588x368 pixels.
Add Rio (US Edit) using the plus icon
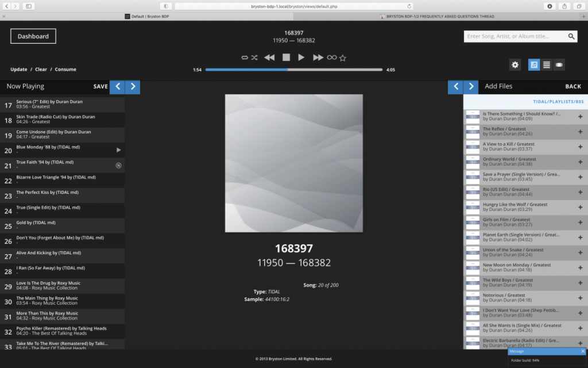click(x=580, y=192)
